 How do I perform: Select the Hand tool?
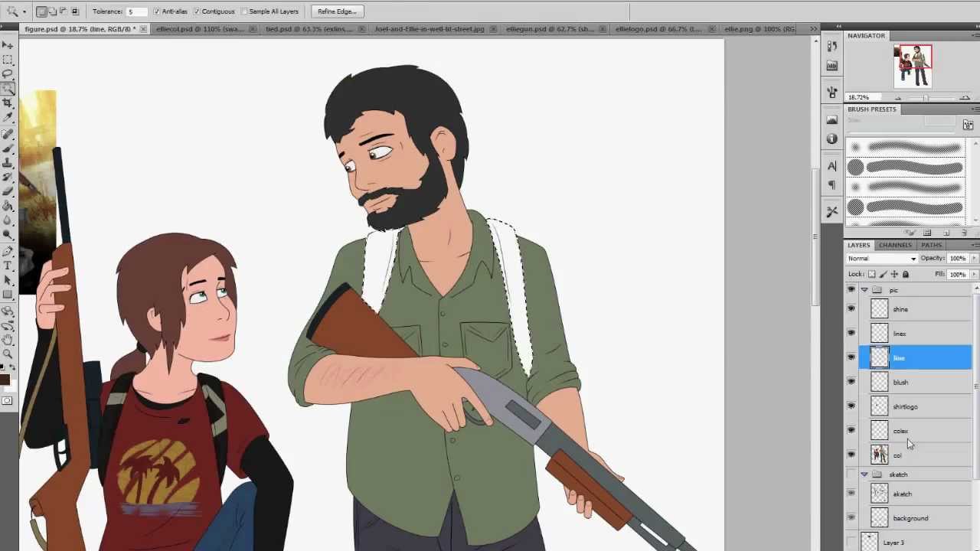pyautogui.click(x=8, y=339)
